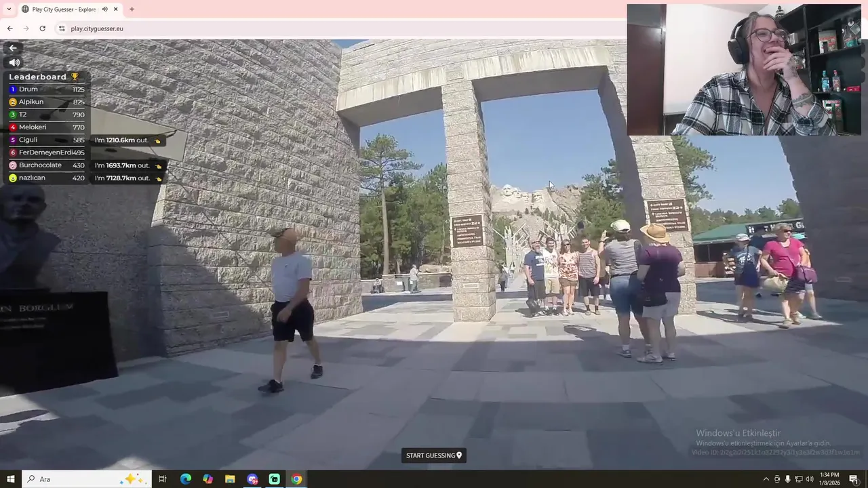Show hidden system tray icons
The width and height of the screenshot is (868, 488).
766,479
